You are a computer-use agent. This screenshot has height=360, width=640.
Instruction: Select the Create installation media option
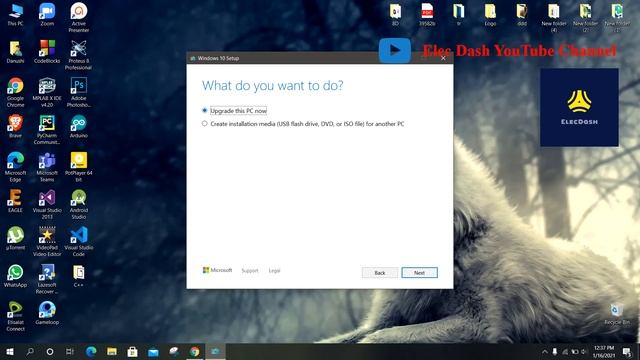coord(303,124)
